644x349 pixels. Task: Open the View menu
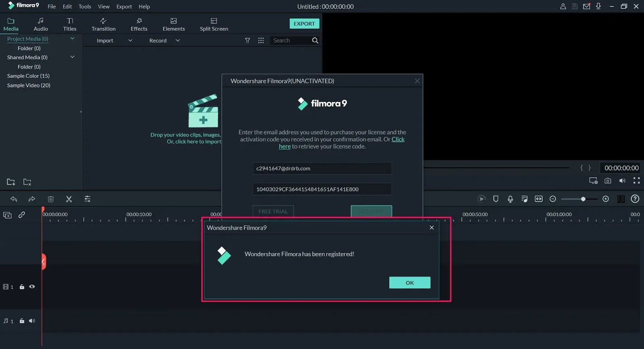[104, 6]
